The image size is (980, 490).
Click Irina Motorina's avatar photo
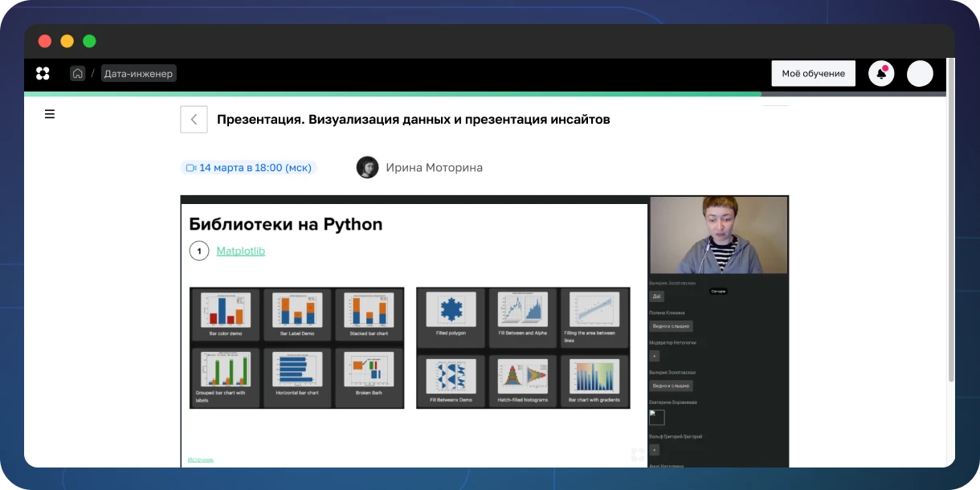tap(367, 167)
